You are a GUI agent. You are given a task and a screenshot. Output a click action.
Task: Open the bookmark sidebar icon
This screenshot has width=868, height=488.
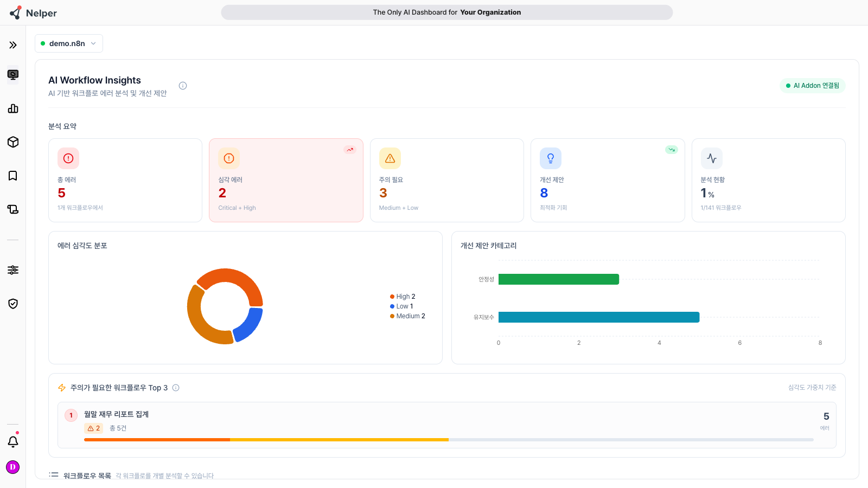13,176
